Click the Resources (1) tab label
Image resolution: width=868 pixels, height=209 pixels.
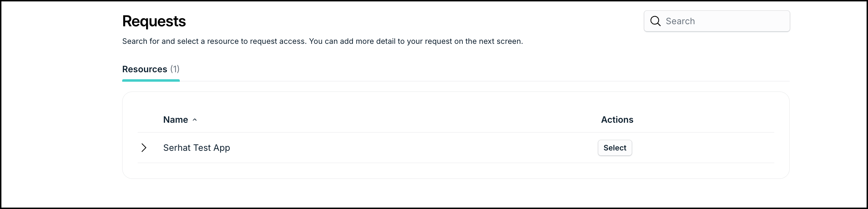[151, 69]
